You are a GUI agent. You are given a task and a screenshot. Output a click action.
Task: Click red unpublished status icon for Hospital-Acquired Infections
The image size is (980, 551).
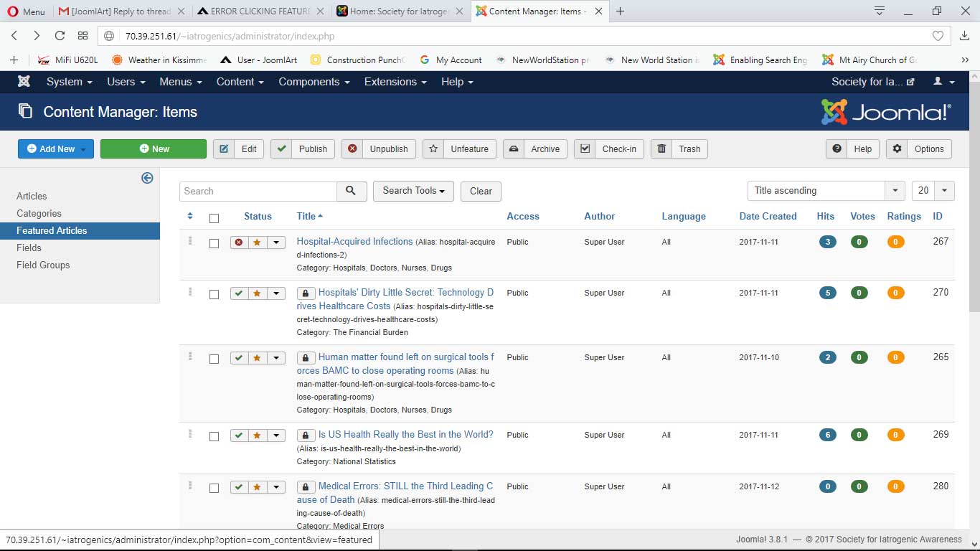click(x=239, y=242)
